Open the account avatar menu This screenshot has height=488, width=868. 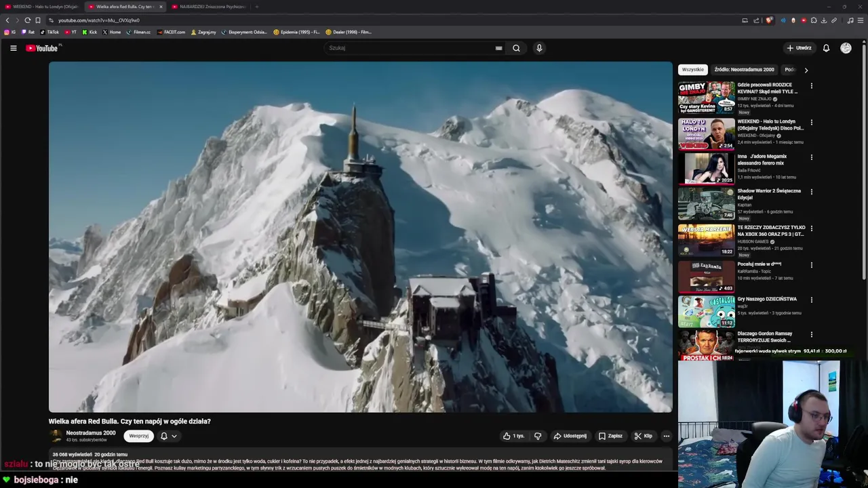(846, 48)
